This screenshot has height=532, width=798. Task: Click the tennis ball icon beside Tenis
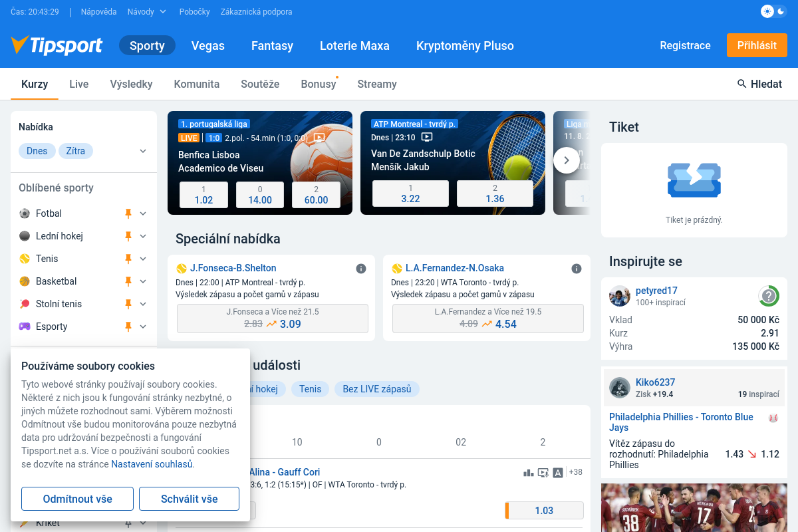click(x=25, y=259)
